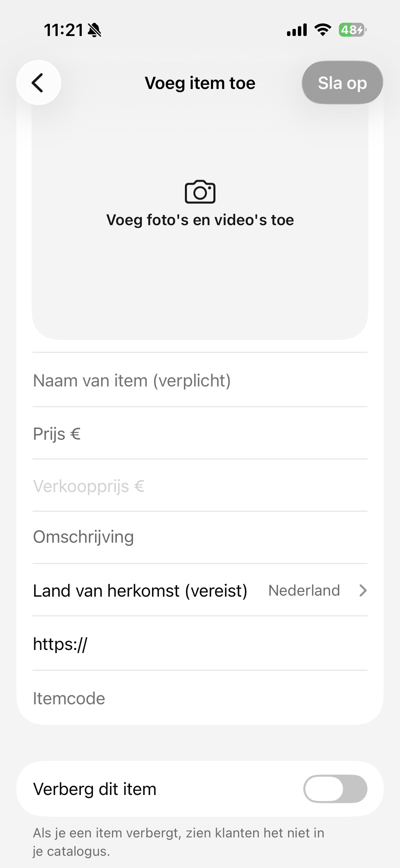This screenshot has width=400, height=868.
Task: Tap the camera icon to add media
Action: tap(200, 192)
